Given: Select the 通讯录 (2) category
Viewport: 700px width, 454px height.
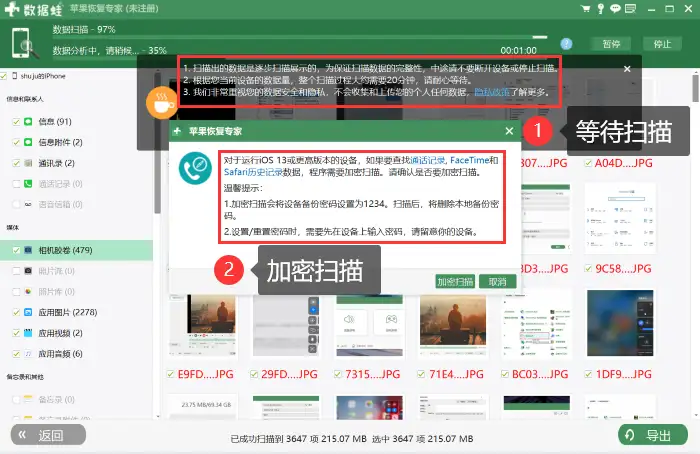Looking at the screenshot, I should pos(56,163).
